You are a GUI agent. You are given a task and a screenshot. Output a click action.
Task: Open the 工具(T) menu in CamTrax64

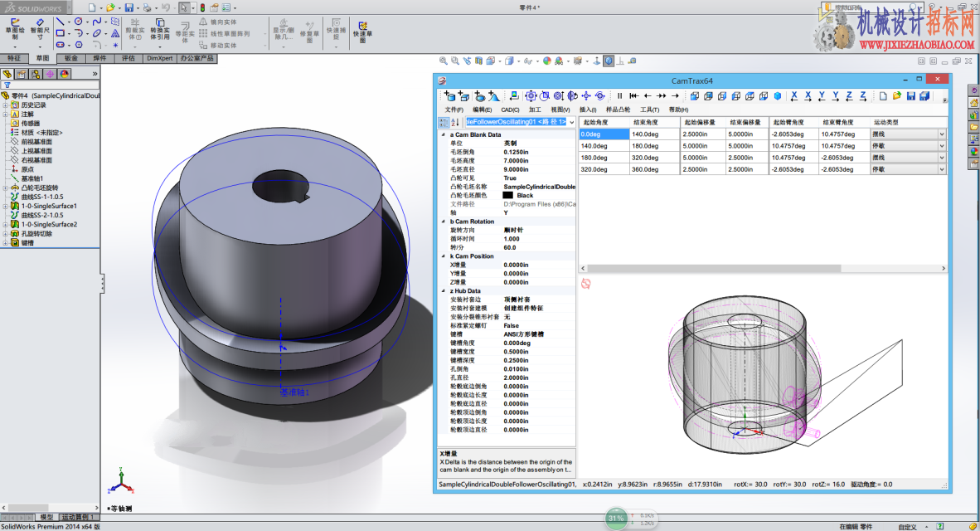[649, 110]
